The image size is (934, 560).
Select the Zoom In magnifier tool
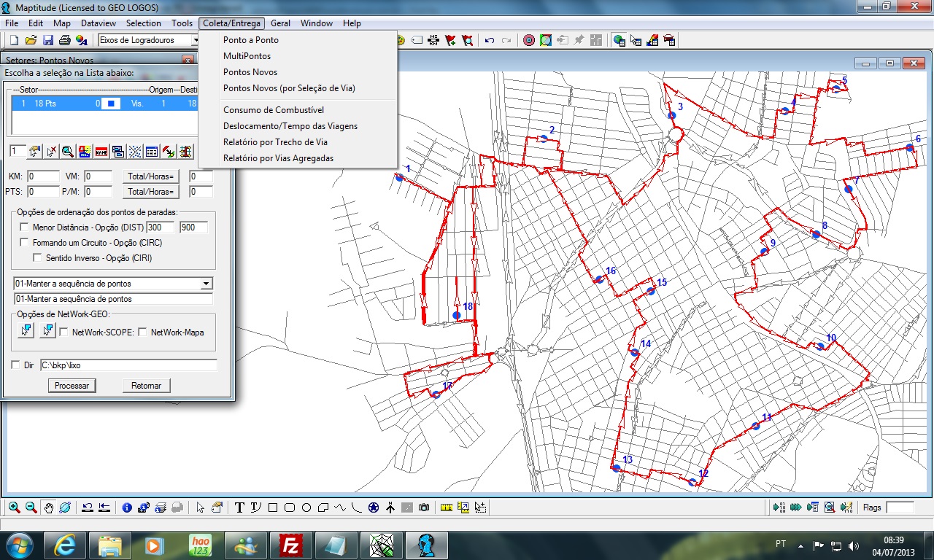pyautogui.click(x=14, y=507)
